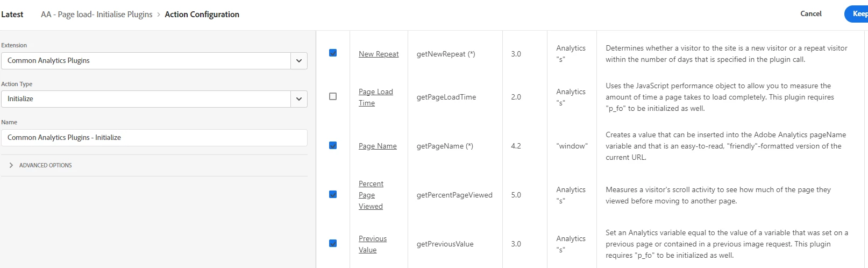Image resolution: width=868 pixels, height=268 pixels.
Task: Uncheck the Page Name plugin checkbox
Action: point(333,145)
